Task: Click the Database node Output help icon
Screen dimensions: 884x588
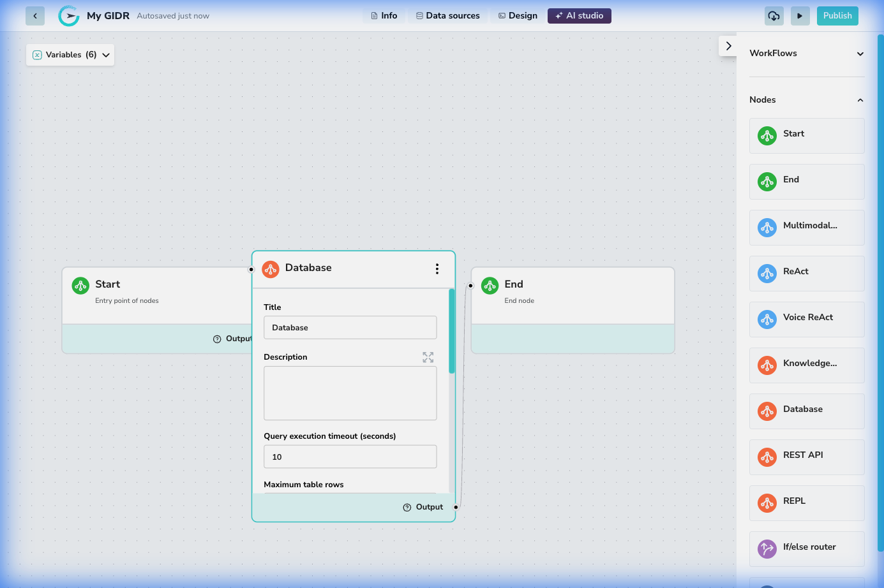Action: [x=407, y=508]
